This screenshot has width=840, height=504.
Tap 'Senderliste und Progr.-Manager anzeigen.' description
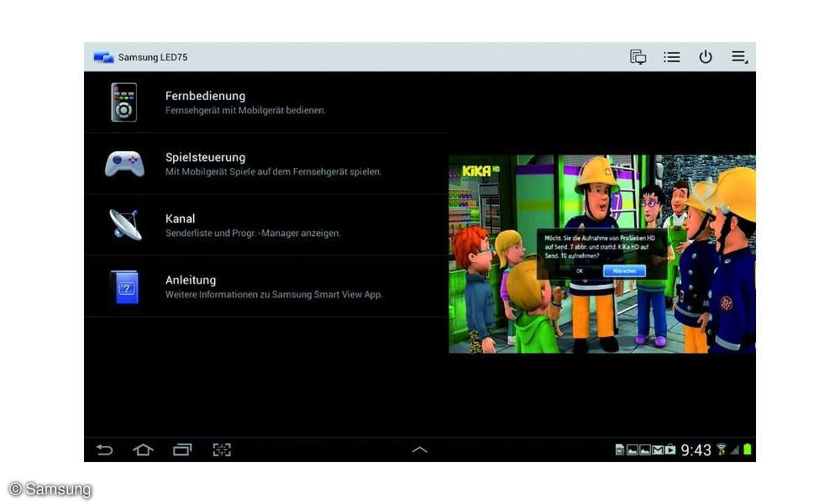[x=253, y=233]
